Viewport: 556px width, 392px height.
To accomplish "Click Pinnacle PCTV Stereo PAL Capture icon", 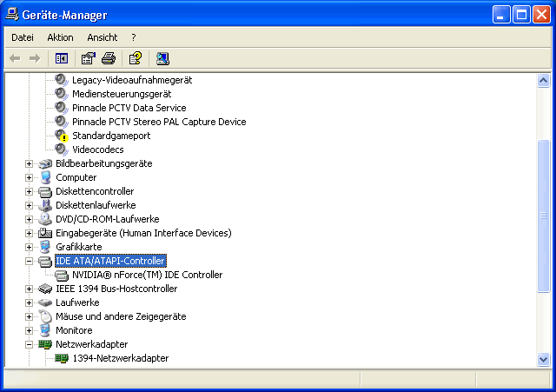I will pyautogui.click(x=62, y=122).
